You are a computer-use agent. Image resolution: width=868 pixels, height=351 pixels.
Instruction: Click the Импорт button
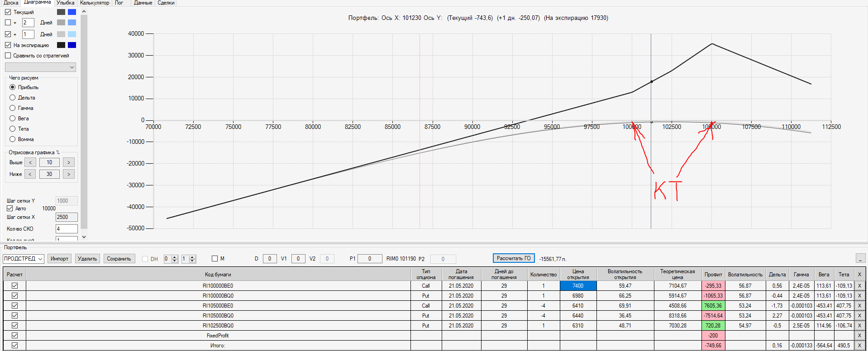click(59, 259)
